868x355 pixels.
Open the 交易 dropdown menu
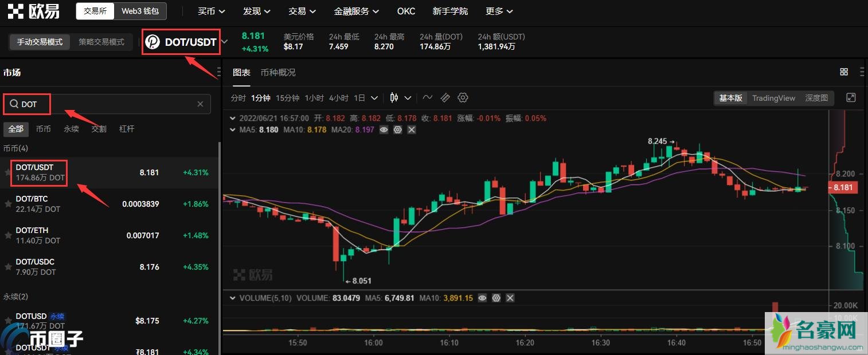tap(302, 11)
